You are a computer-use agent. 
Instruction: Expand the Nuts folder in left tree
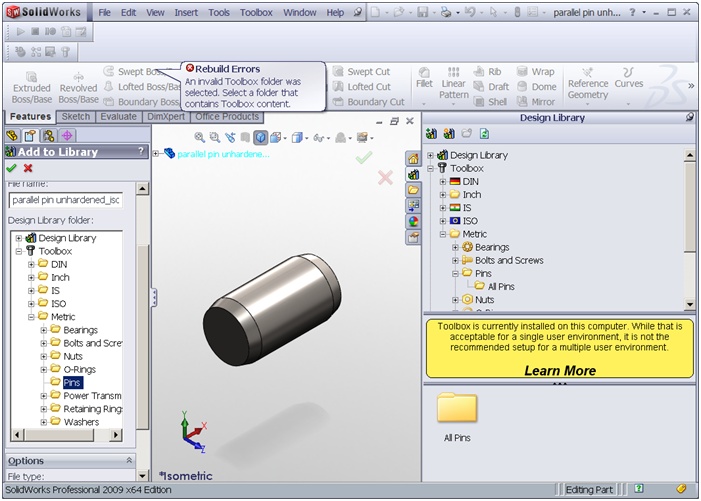coord(44,356)
